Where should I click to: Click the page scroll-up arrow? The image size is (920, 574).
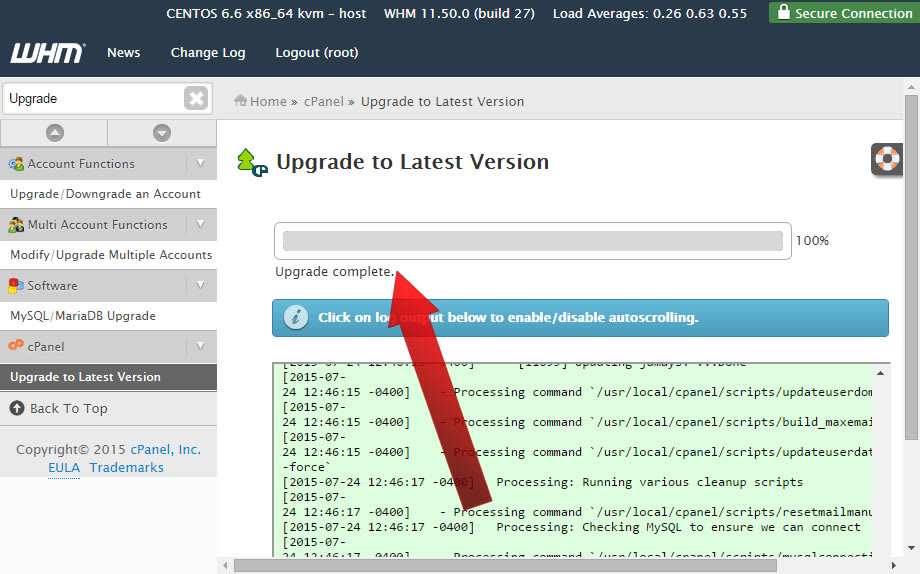pos(911,87)
